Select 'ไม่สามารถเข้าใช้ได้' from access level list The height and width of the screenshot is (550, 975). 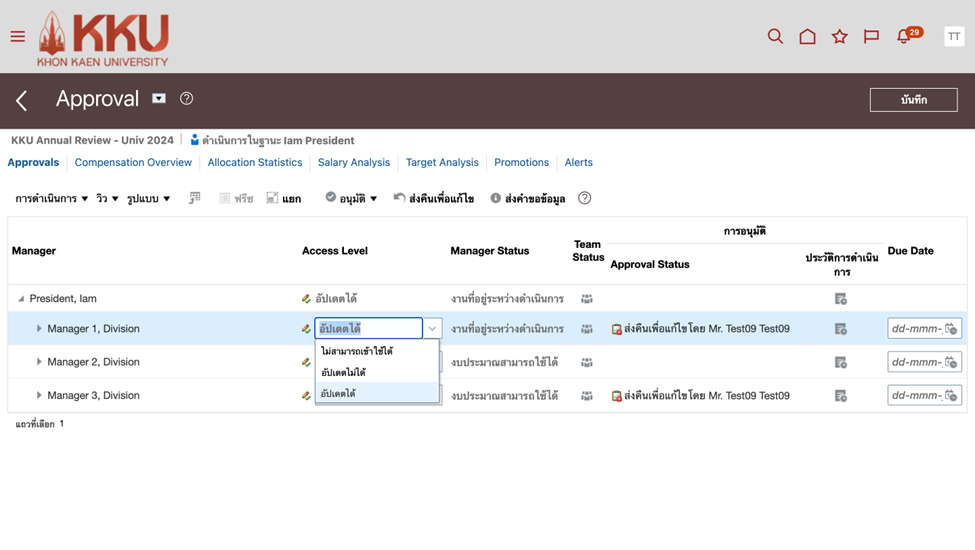(x=357, y=352)
